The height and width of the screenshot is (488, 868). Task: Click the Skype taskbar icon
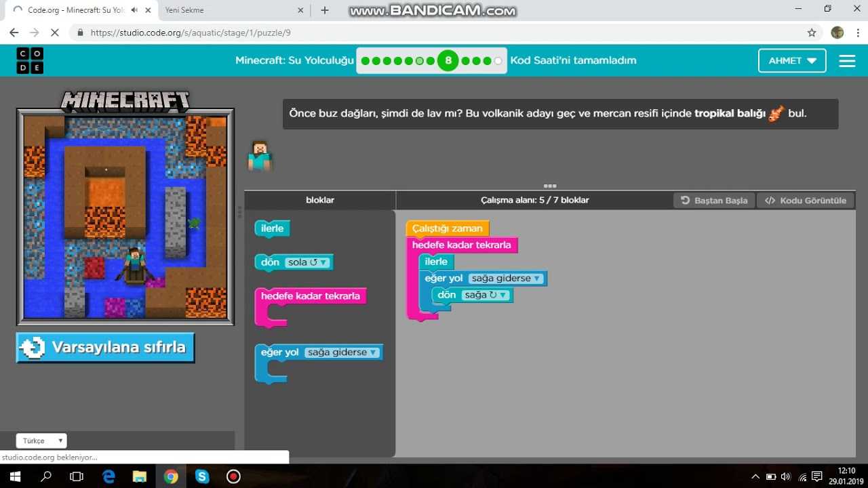pos(202,476)
